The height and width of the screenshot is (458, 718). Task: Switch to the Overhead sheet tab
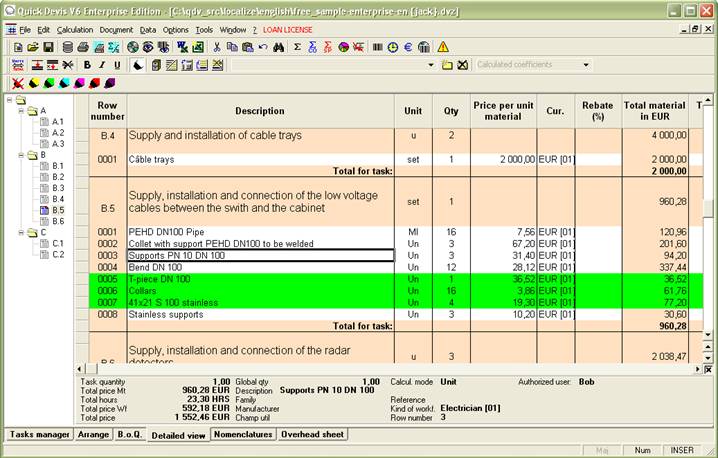tap(312, 434)
